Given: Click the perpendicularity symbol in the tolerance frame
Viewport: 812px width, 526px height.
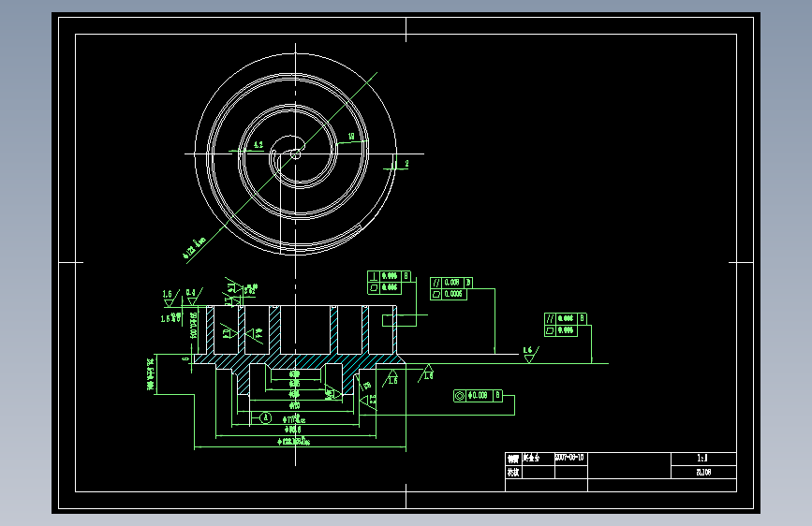Looking at the screenshot, I should point(374,276).
